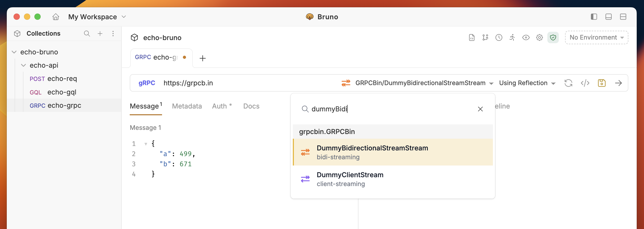The height and width of the screenshot is (229, 644).
Task: Open the Docs tab
Action: [x=251, y=106]
